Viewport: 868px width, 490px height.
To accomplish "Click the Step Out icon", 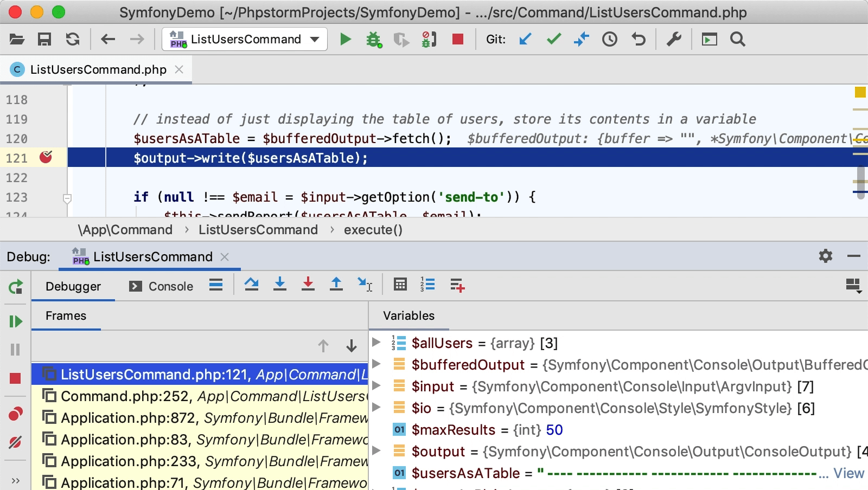I will pos(336,285).
